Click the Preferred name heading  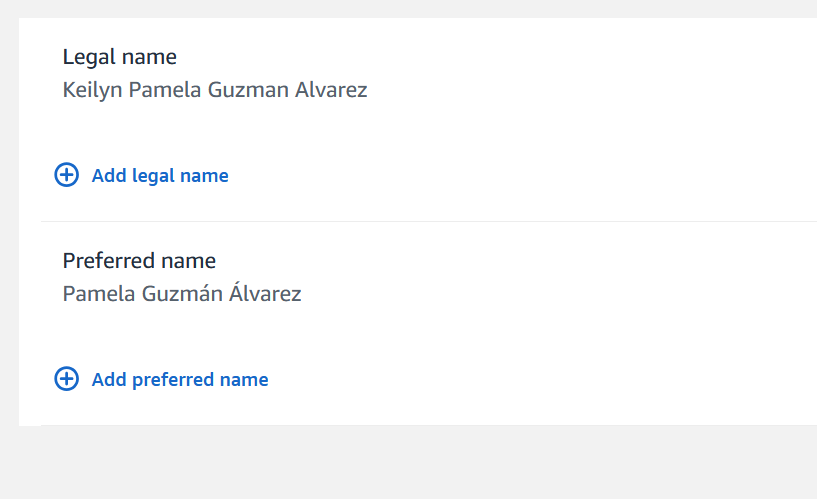139,261
